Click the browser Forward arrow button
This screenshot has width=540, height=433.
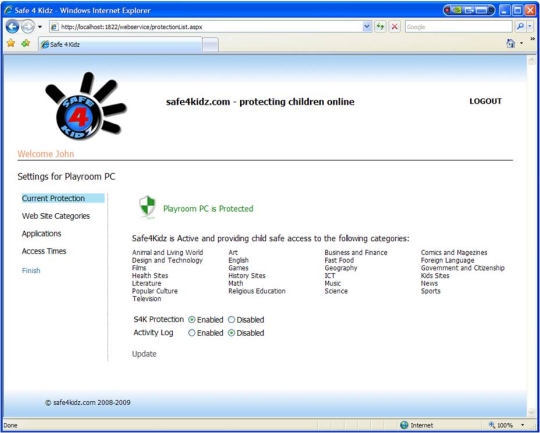tap(28, 27)
